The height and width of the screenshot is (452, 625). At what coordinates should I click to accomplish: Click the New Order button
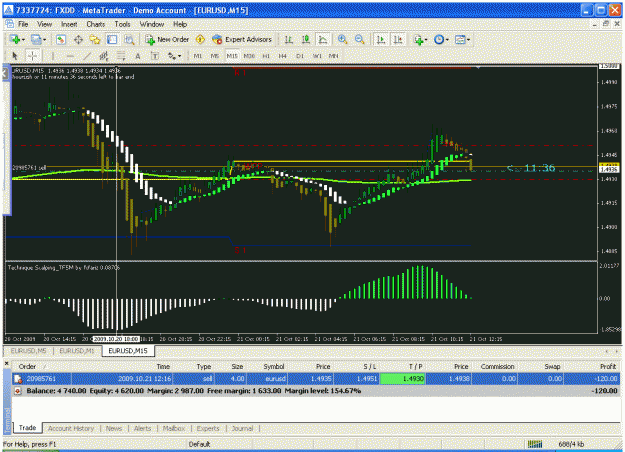pos(167,39)
